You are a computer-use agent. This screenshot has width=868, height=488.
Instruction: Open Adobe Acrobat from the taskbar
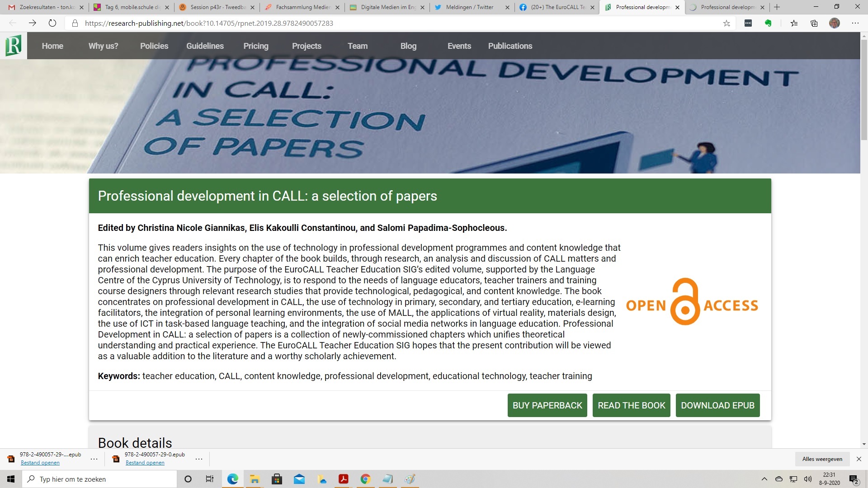click(344, 479)
